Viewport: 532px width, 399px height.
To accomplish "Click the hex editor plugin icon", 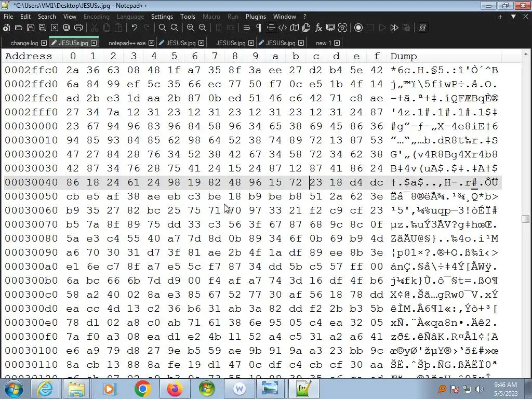I will [422, 28].
